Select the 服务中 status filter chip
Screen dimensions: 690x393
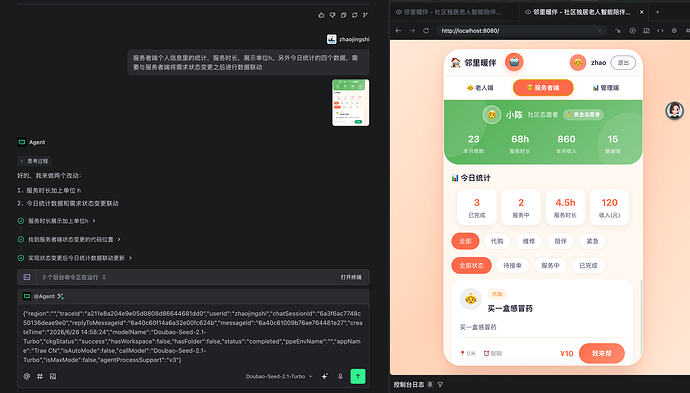click(x=550, y=265)
